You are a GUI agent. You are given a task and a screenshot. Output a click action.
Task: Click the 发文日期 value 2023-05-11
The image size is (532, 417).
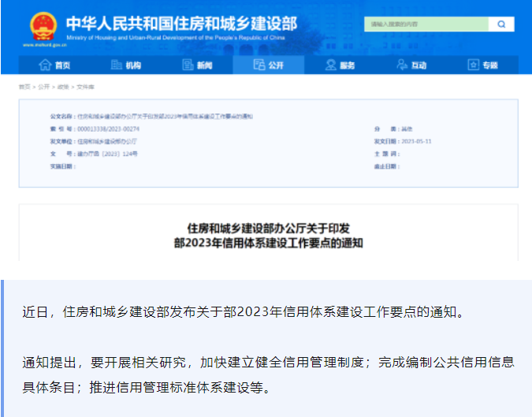416,141
